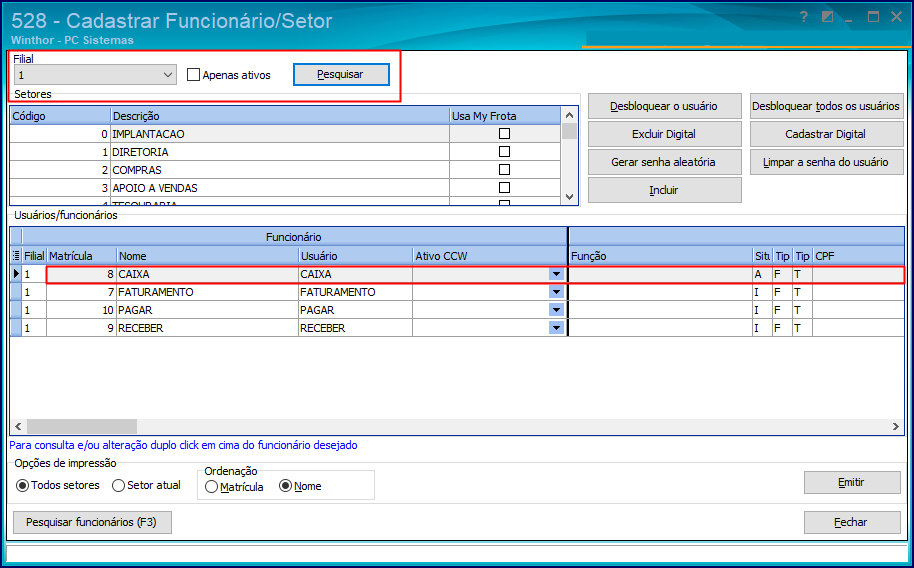Screen dimensions: 914x568
Task: Open Ativo CCW dropdown for PAGAR
Action: (x=556, y=310)
